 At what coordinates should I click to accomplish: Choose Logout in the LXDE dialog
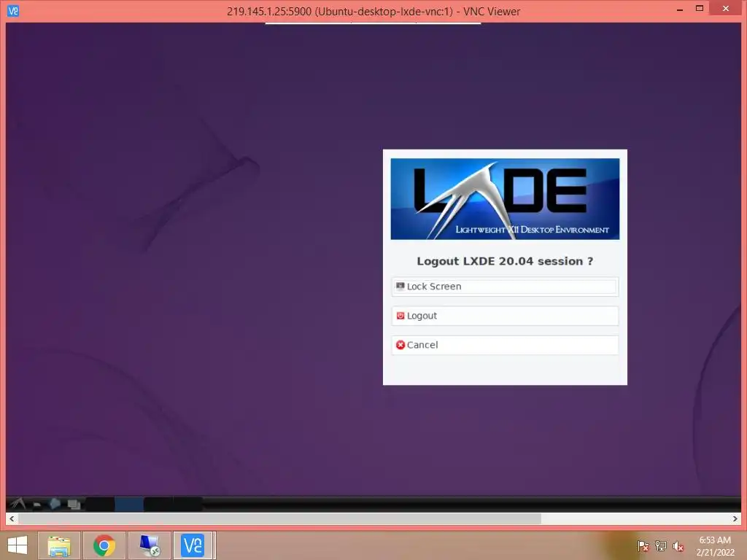[505, 316]
